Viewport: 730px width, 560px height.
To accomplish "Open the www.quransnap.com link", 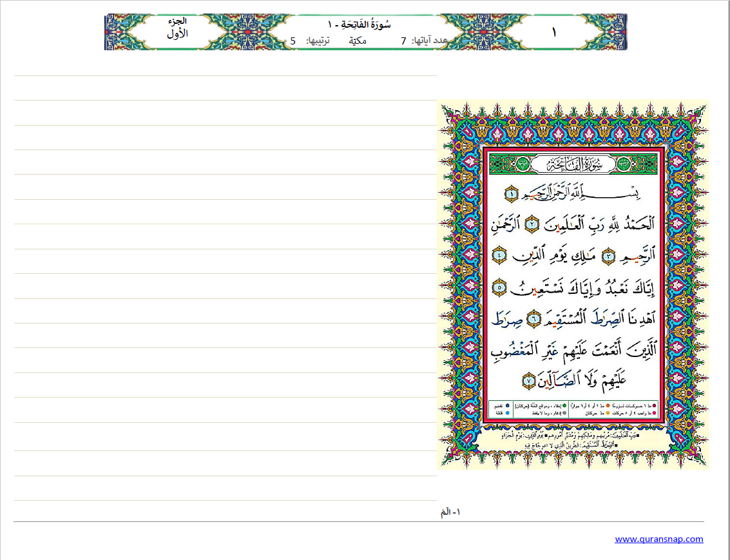I will [658, 539].
